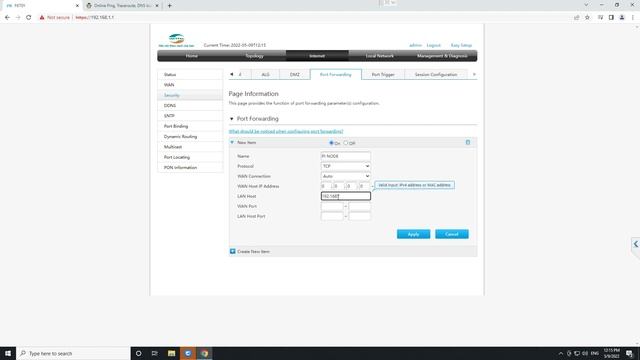Collapse the New Item expander triangle

[x=232, y=142]
